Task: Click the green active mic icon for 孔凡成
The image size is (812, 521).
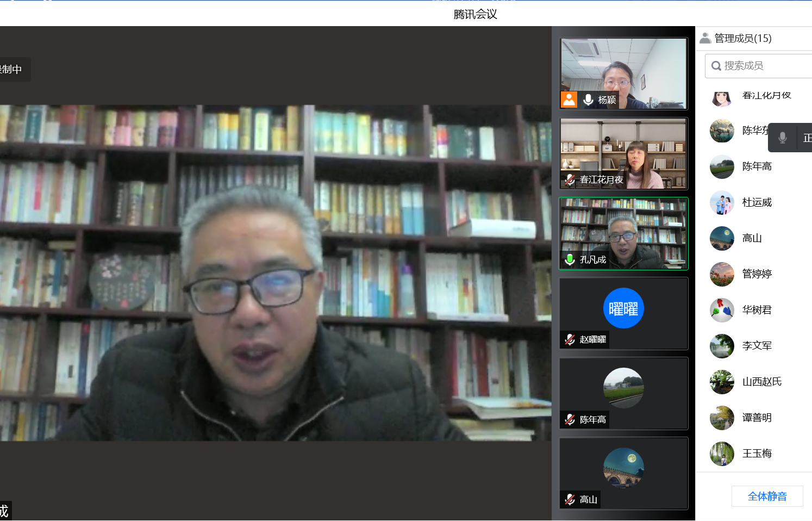Action: 570,259
